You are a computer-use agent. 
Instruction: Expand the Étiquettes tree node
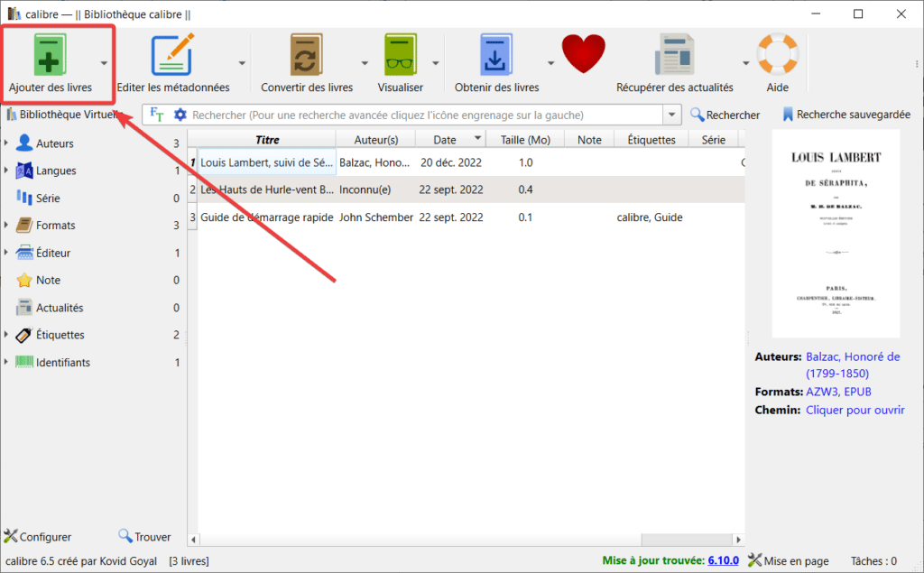click(6, 335)
